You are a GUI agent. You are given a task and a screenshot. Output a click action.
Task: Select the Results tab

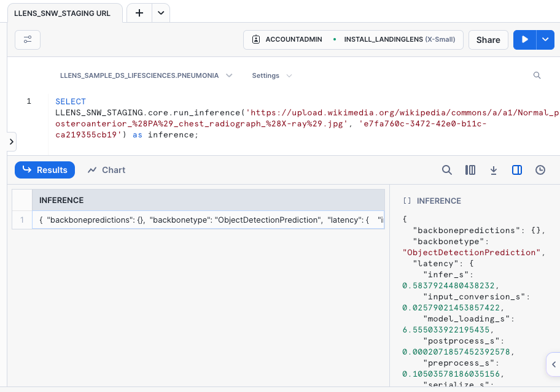tap(44, 170)
